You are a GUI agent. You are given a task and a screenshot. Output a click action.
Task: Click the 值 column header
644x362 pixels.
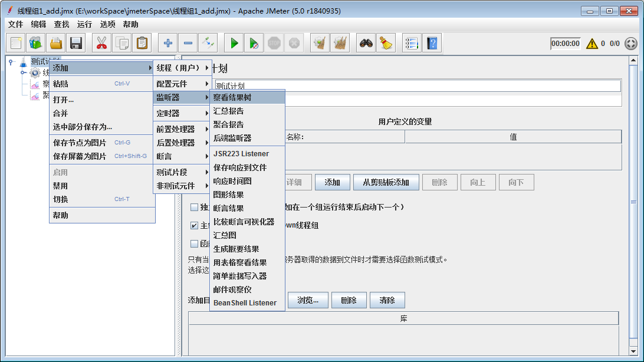pos(513,137)
